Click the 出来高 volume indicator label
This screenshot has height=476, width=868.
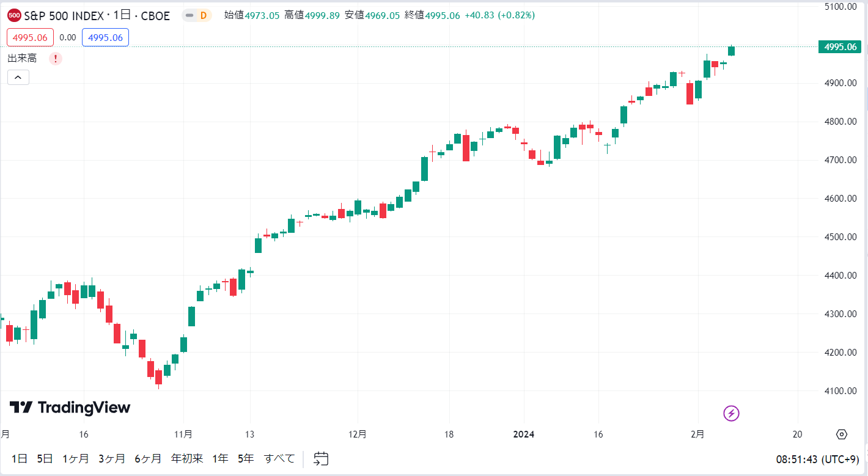coord(22,59)
